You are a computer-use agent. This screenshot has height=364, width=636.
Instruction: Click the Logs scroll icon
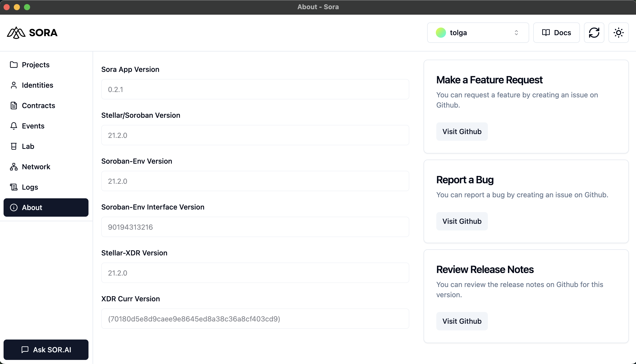(x=14, y=187)
